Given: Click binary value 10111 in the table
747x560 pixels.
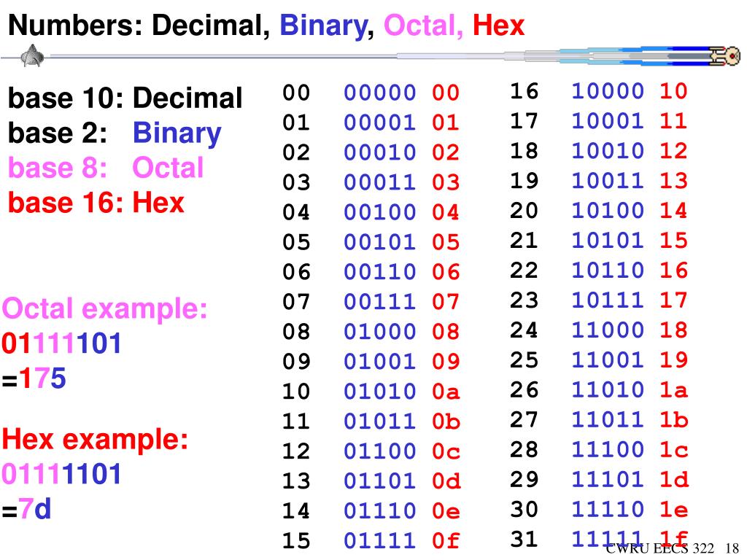Looking at the screenshot, I should click(608, 300).
